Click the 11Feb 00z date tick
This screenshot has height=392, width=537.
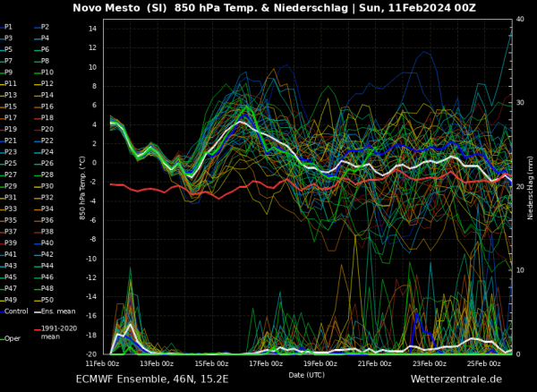click(103, 363)
